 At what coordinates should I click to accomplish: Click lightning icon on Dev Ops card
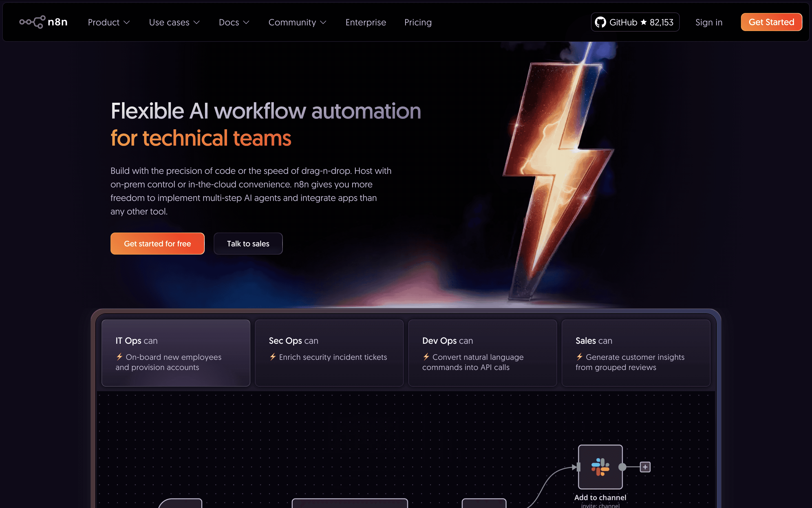tap(426, 356)
